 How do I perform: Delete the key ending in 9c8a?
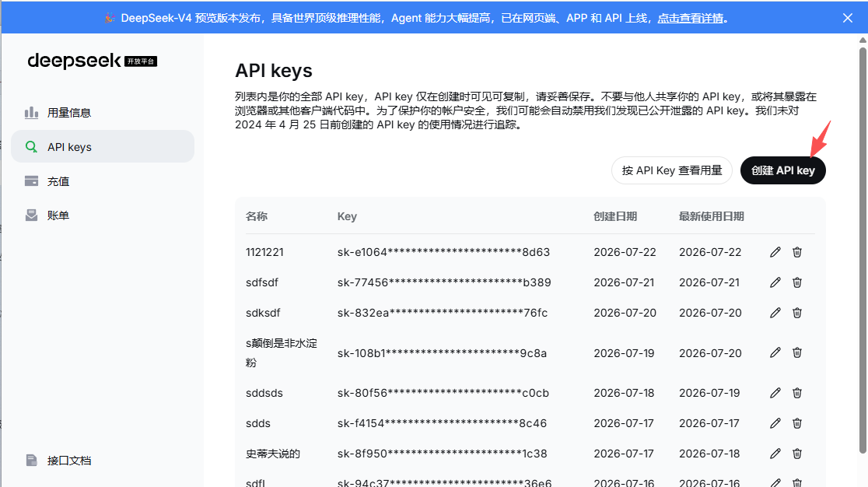(x=797, y=353)
